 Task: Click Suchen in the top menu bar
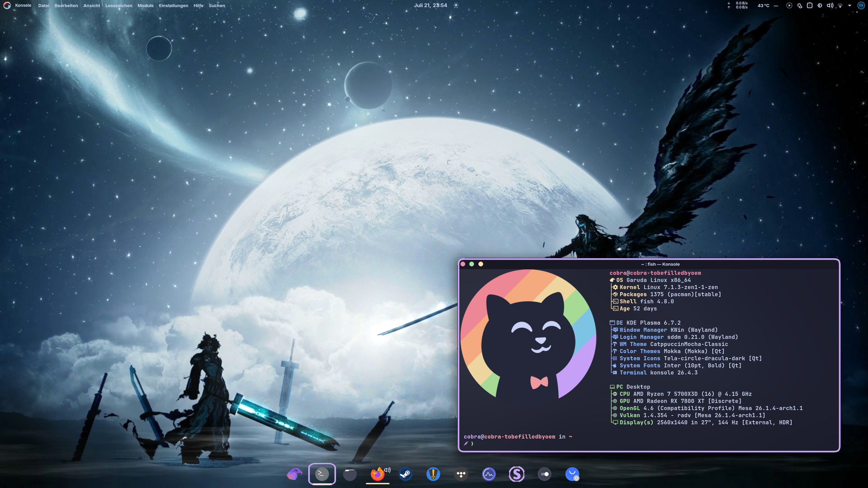[217, 5]
